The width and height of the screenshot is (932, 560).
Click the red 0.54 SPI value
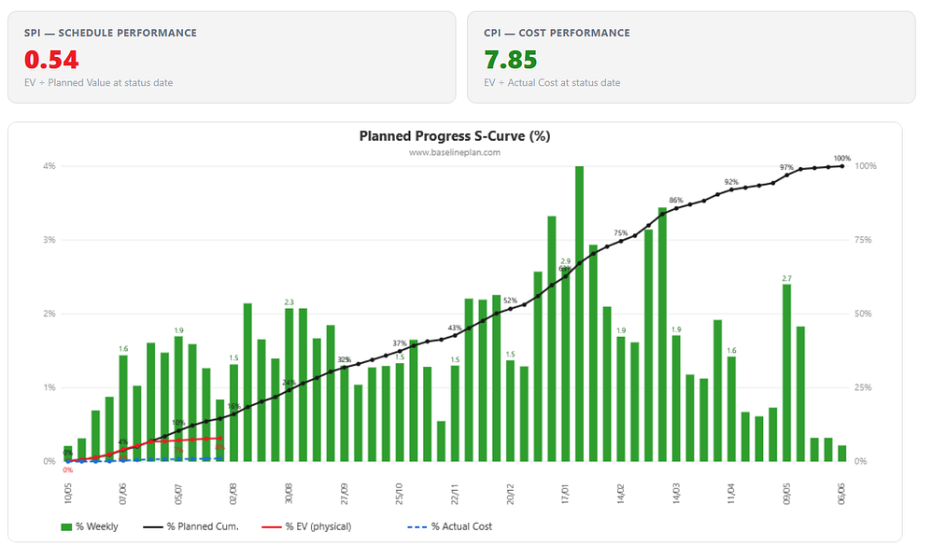click(51, 60)
